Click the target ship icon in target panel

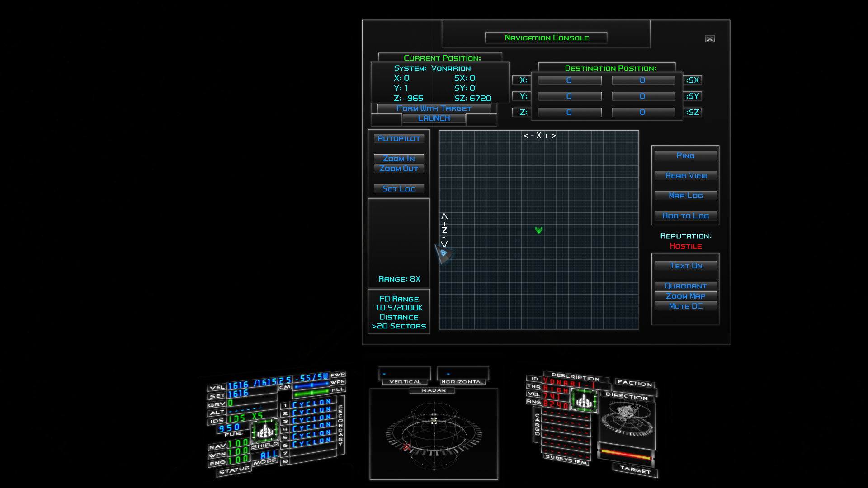coord(584,400)
